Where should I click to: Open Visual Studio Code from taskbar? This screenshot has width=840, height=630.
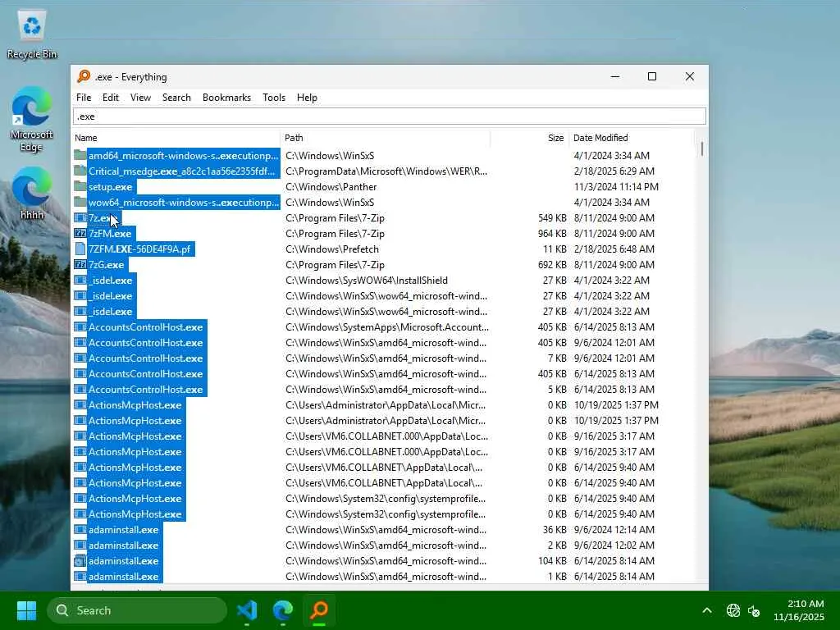246,610
